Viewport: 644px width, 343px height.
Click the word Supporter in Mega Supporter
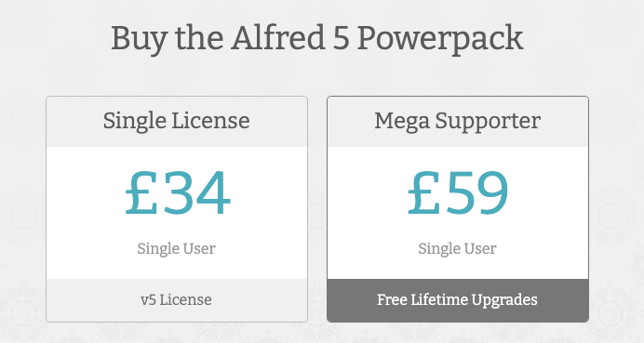[x=488, y=123]
